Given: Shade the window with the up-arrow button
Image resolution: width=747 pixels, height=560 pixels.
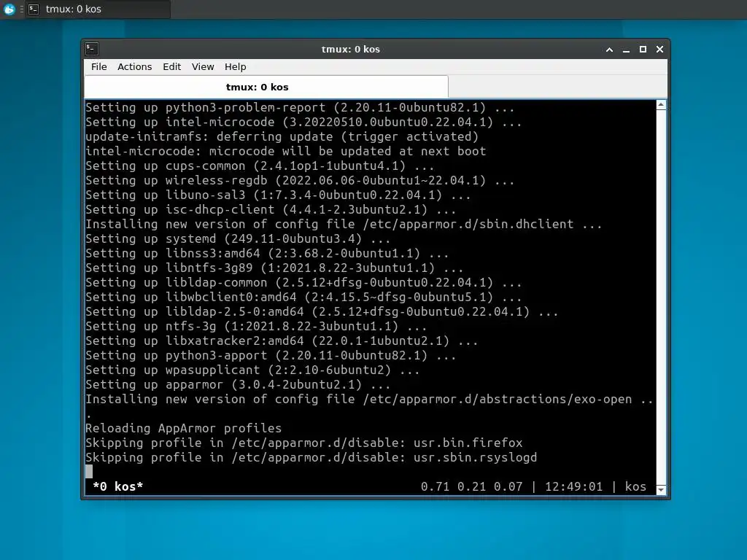Looking at the screenshot, I should pos(609,49).
